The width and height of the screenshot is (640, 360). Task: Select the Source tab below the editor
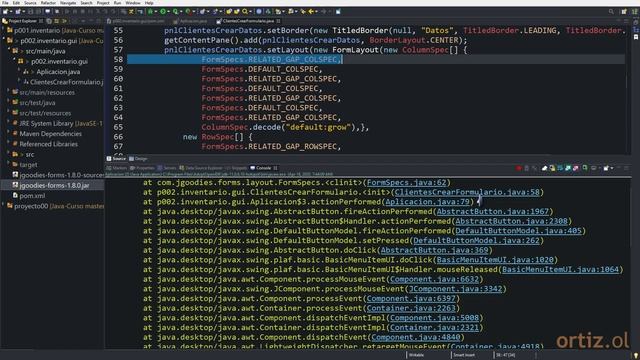[116, 159]
